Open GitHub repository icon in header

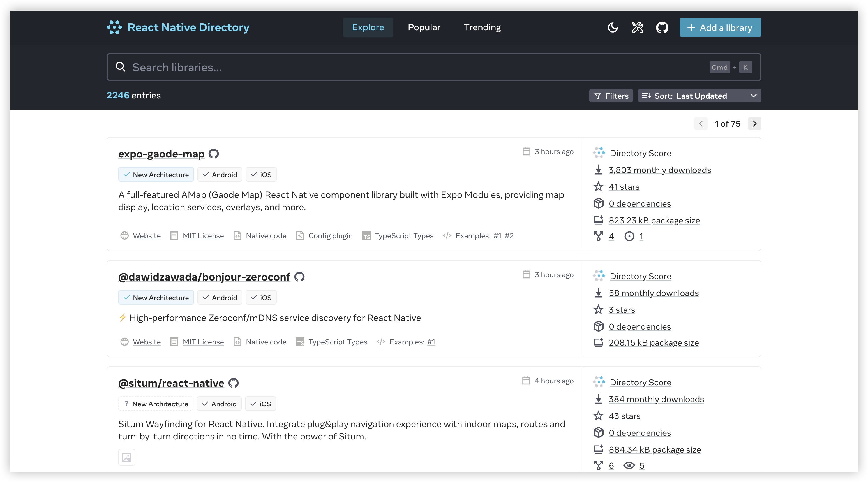point(662,27)
